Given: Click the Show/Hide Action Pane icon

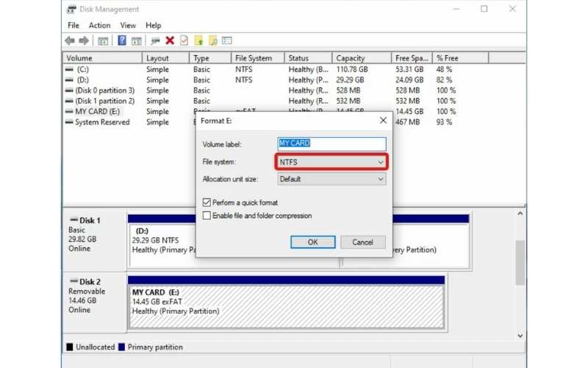Looking at the screenshot, I should pos(136,40).
